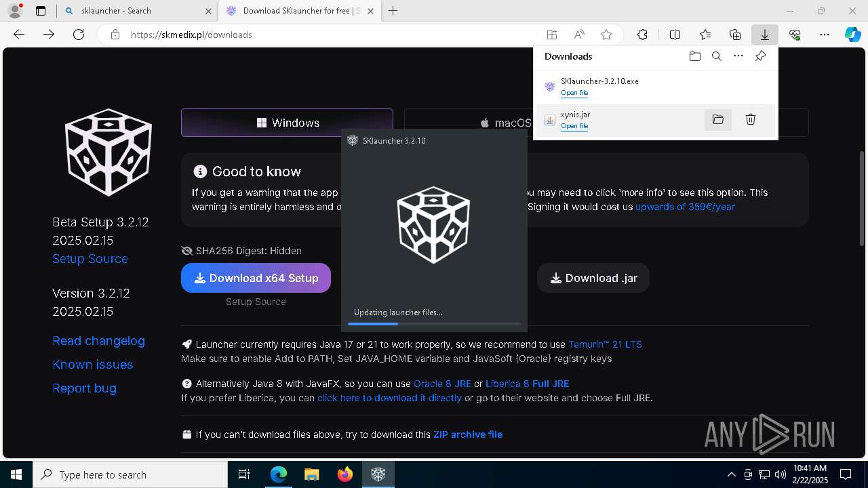Switch to sklauncher - Search tab

pyautogui.click(x=136, y=11)
